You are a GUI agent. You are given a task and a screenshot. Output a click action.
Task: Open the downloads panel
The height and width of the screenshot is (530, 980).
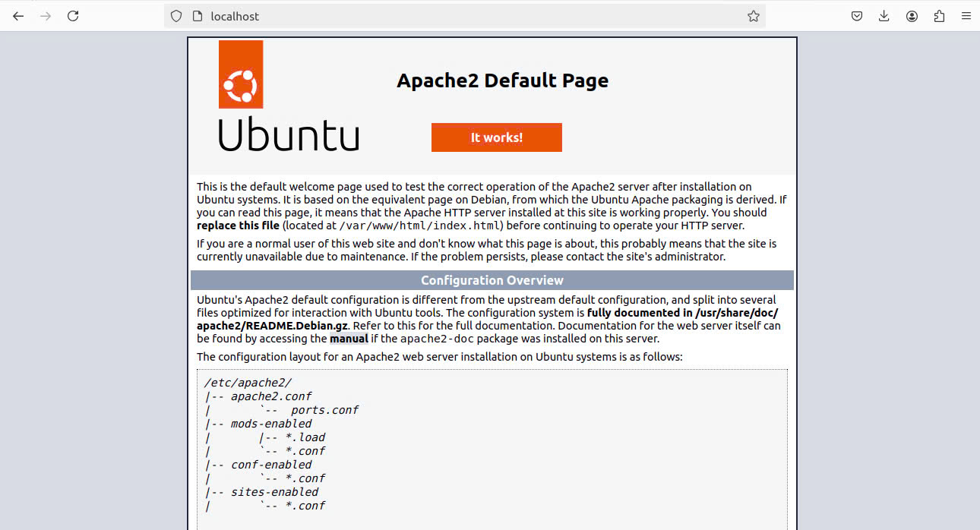tap(884, 16)
